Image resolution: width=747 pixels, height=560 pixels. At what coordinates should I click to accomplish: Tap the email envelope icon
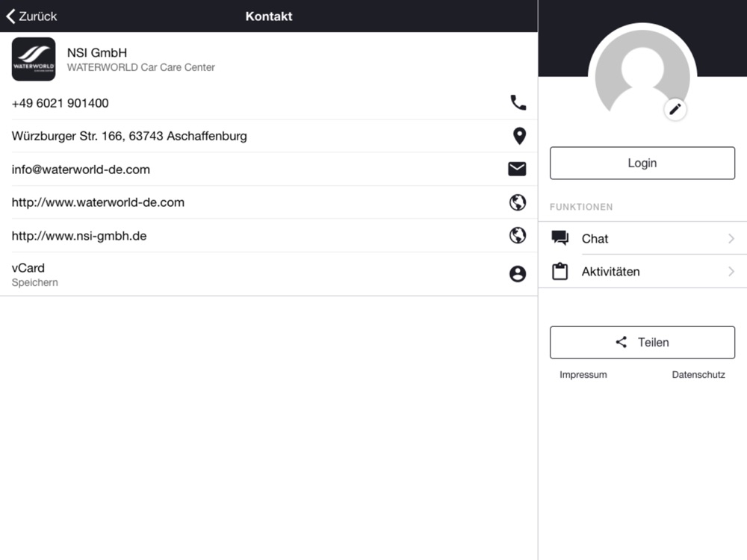517,169
